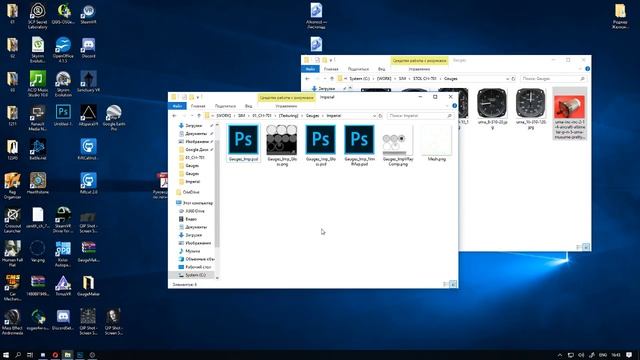The width and height of the screenshot is (640, 360).
Task: Switch Gauges window to details view
Action: click(579, 247)
